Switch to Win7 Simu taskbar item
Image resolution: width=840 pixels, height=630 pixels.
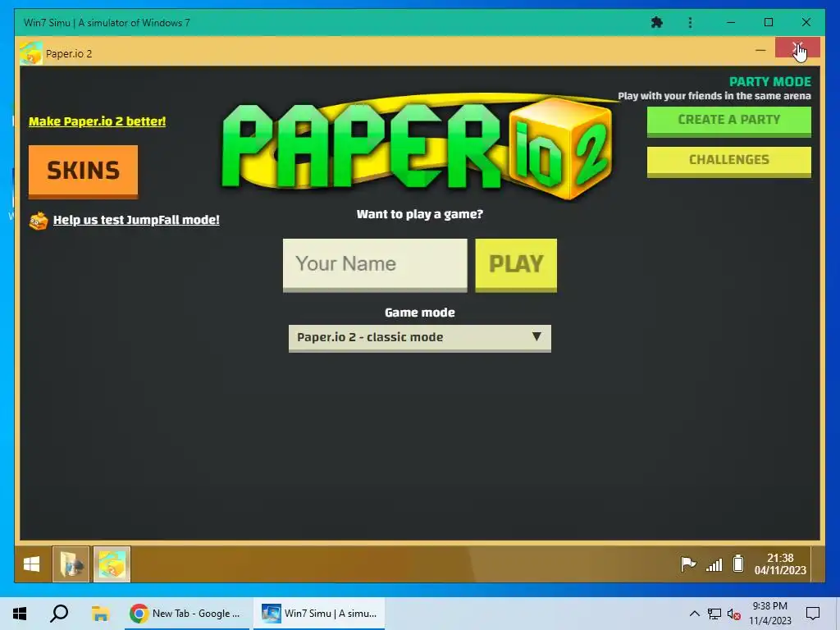click(319, 614)
